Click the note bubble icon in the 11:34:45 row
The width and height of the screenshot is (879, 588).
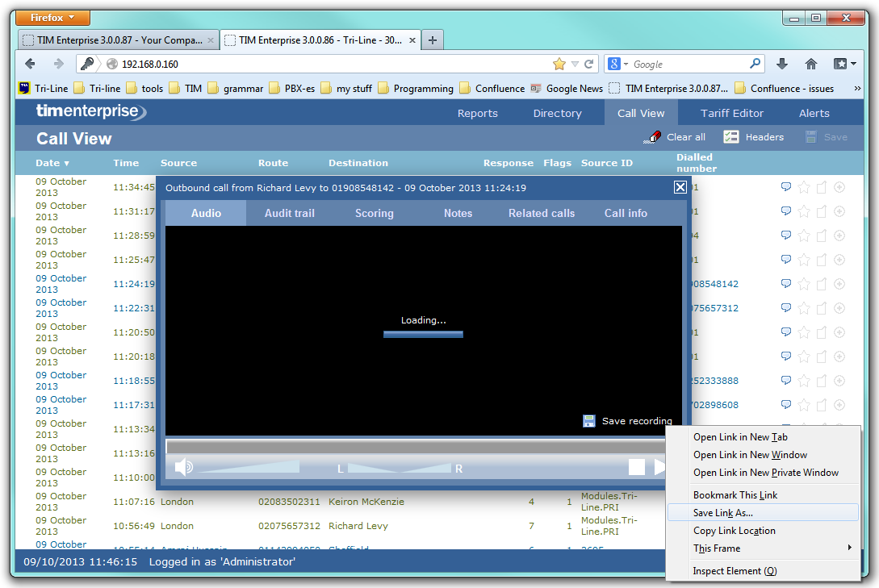[786, 187]
